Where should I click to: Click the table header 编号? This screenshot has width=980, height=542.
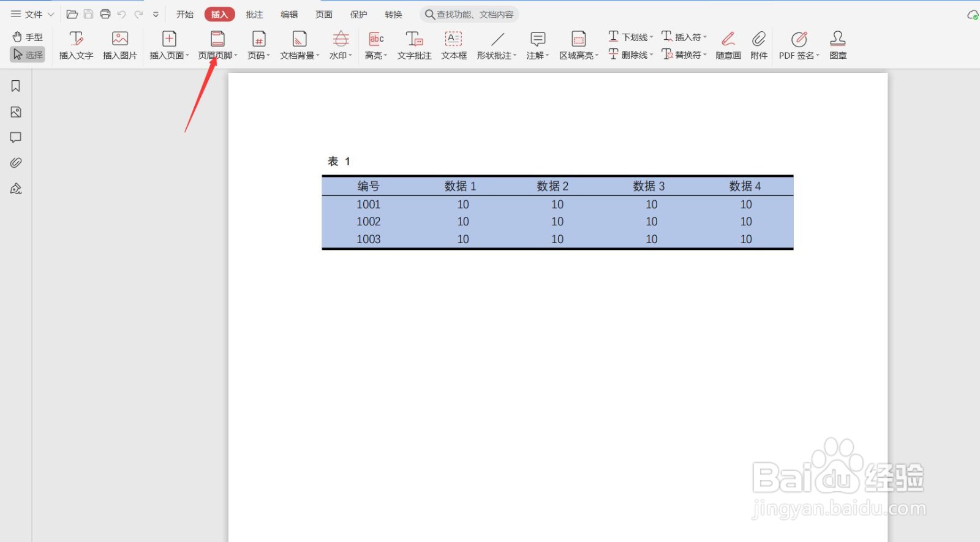369,186
